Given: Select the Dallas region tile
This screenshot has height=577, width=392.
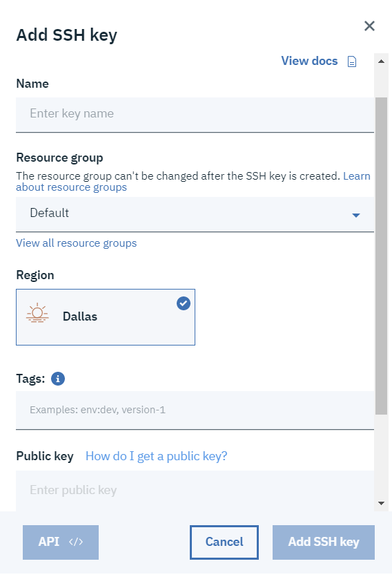Looking at the screenshot, I should coord(106,317).
